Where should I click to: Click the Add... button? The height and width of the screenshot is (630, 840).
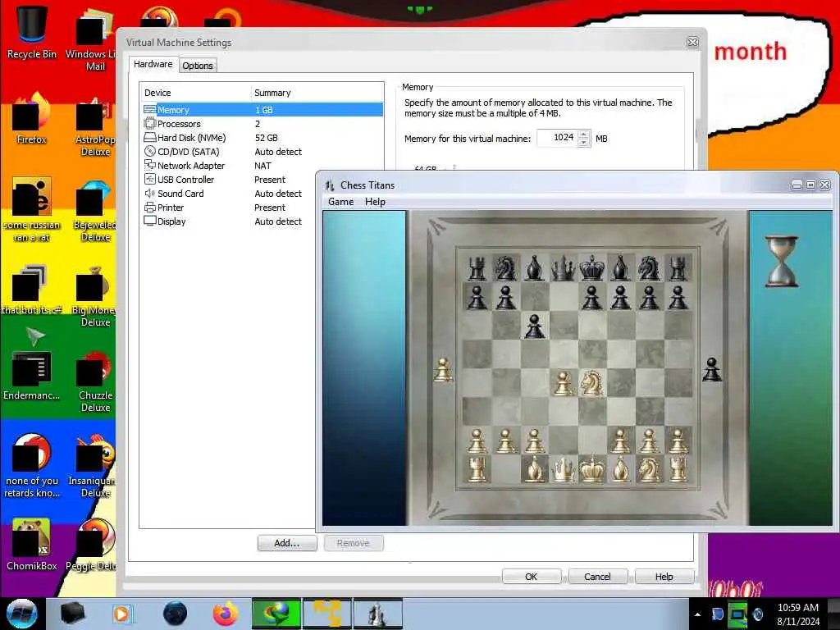(x=287, y=543)
